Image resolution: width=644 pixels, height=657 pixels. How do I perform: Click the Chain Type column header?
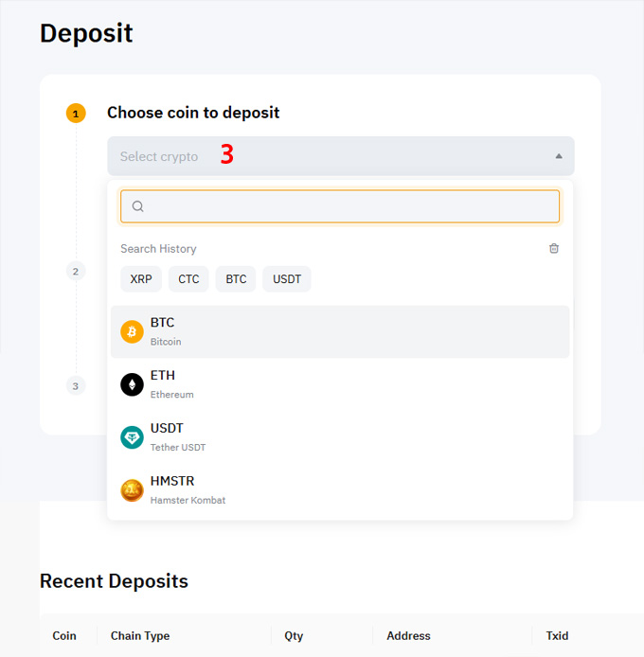[140, 635]
